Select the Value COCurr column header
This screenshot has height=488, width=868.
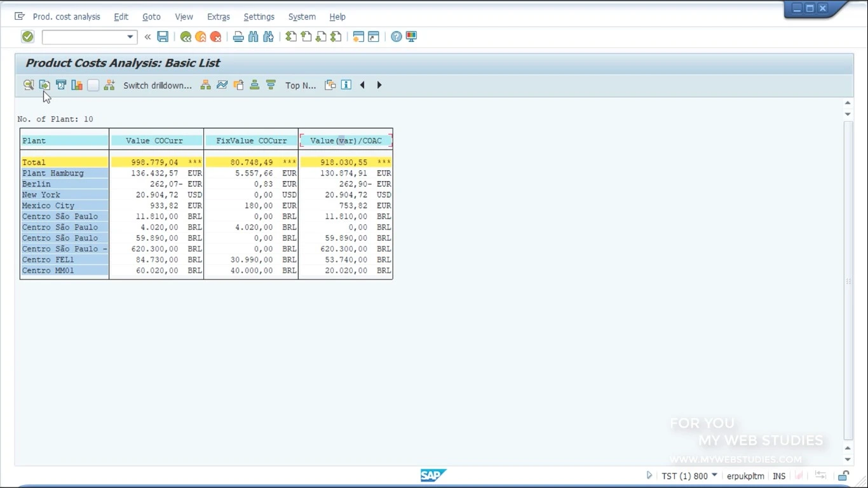pyautogui.click(x=156, y=140)
